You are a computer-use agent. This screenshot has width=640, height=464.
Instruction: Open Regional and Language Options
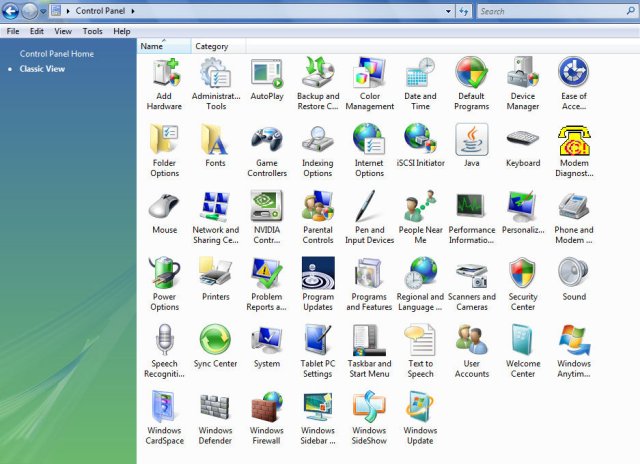point(420,285)
